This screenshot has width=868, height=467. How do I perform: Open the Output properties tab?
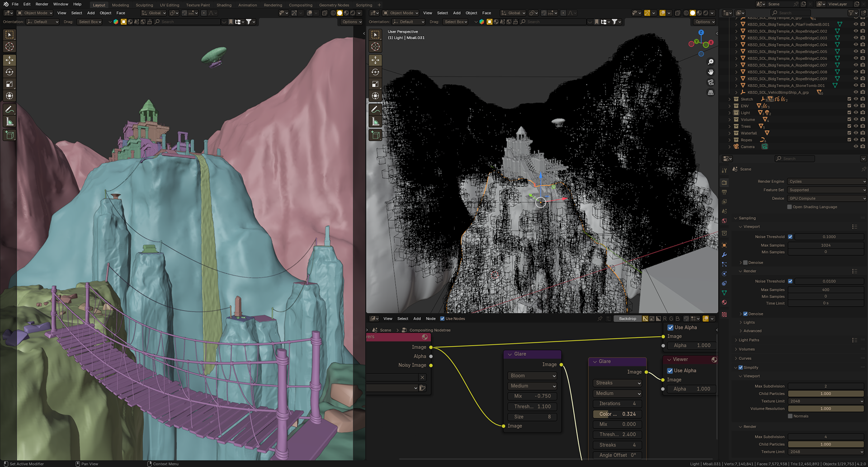click(724, 192)
